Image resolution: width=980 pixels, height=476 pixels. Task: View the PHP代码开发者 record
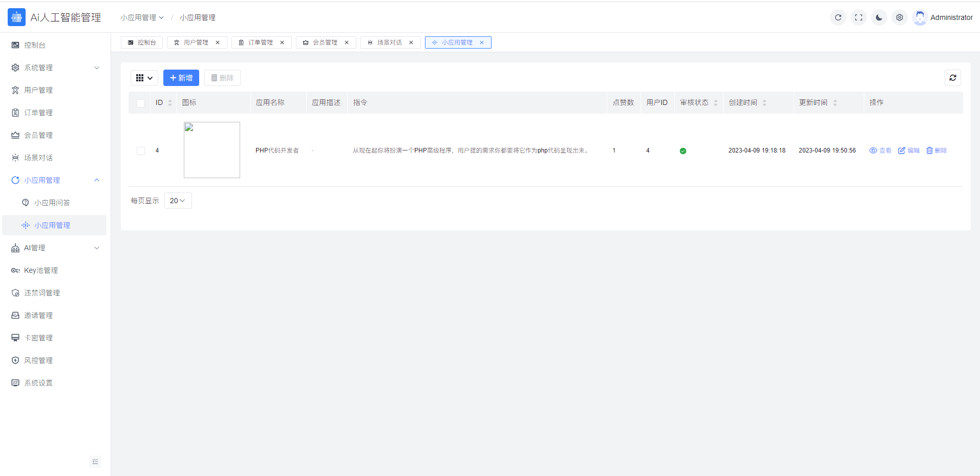coord(880,150)
